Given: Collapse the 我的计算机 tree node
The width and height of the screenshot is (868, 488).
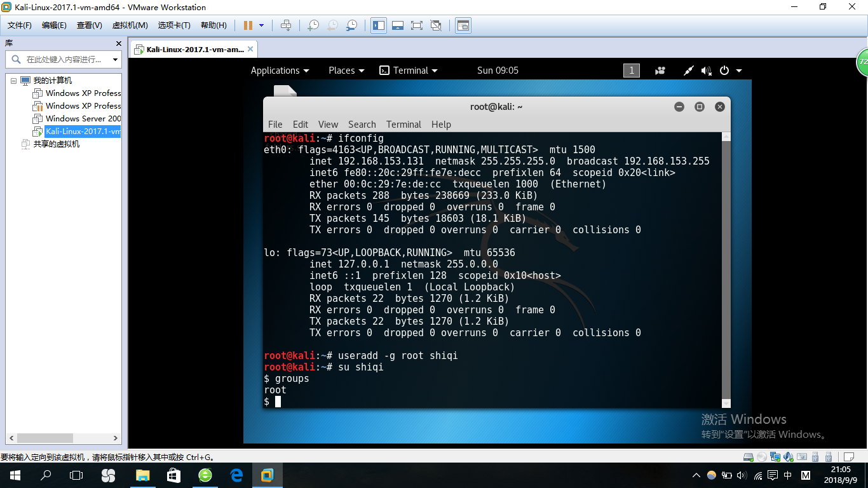Looking at the screenshot, I should click(x=13, y=81).
